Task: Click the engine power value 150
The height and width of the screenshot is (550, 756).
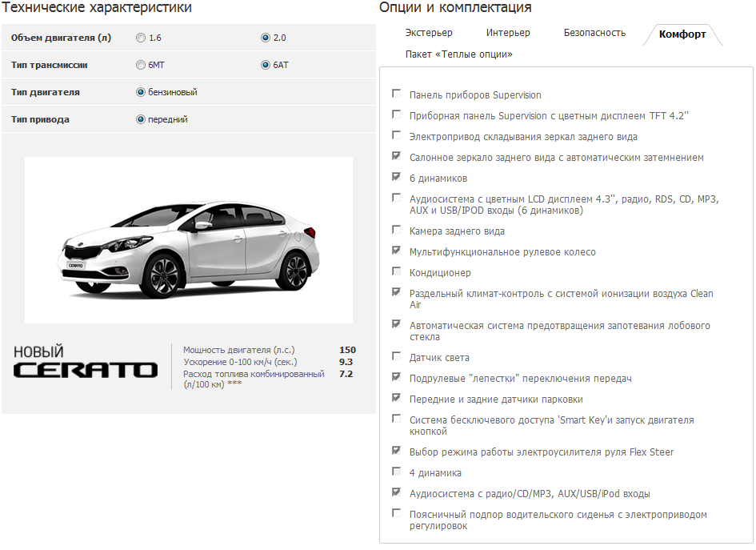Action: tap(347, 350)
